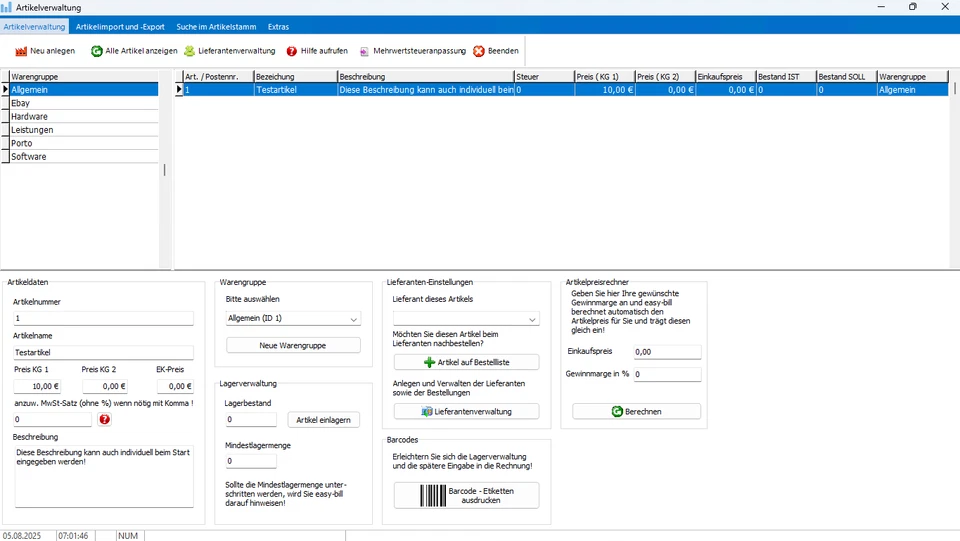Click the Mindestlagermenge input field
This screenshot has width=960, height=541.
pyautogui.click(x=251, y=461)
